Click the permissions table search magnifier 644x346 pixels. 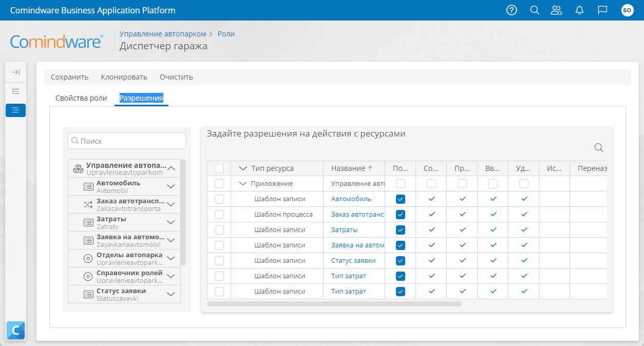pos(599,148)
